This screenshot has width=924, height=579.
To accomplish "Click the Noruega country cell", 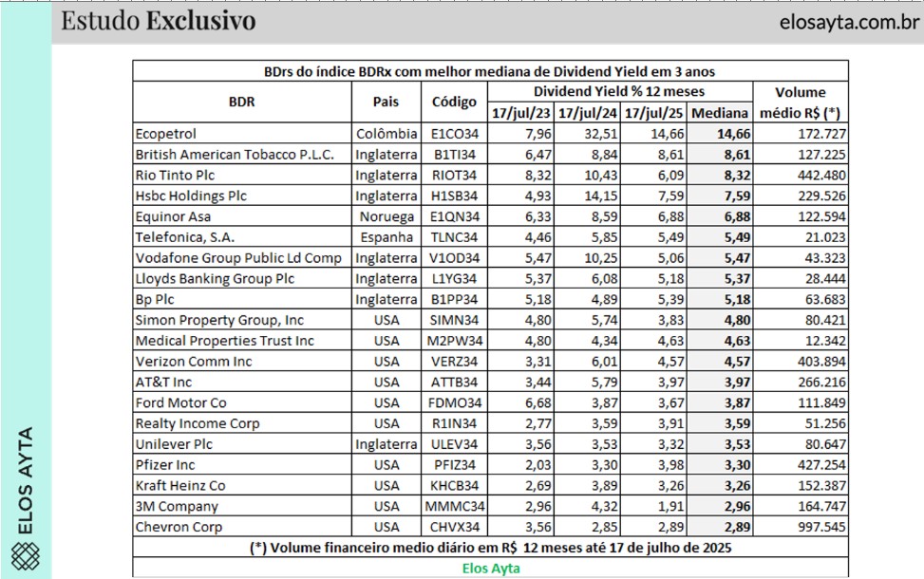I will click(386, 216).
